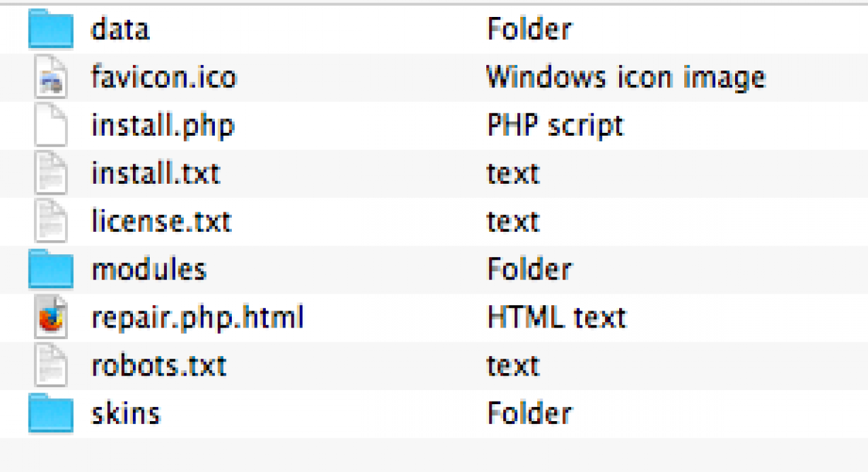Click the robots.txt file name

click(159, 366)
